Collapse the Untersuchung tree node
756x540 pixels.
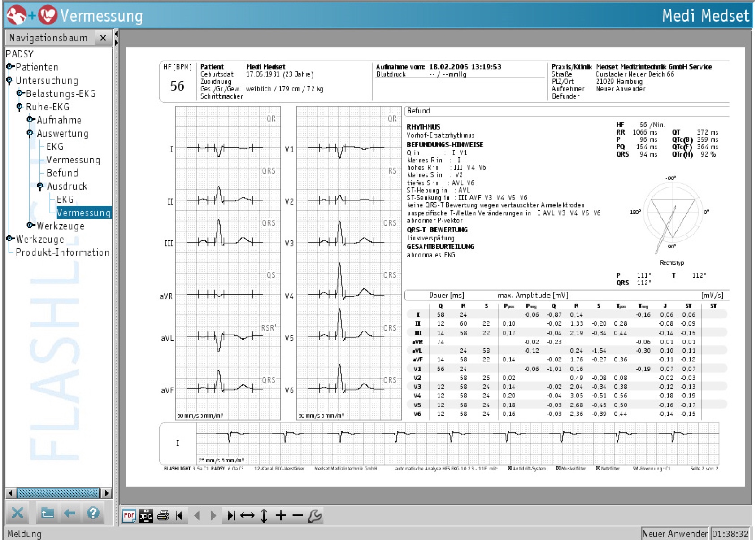click(x=9, y=81)
